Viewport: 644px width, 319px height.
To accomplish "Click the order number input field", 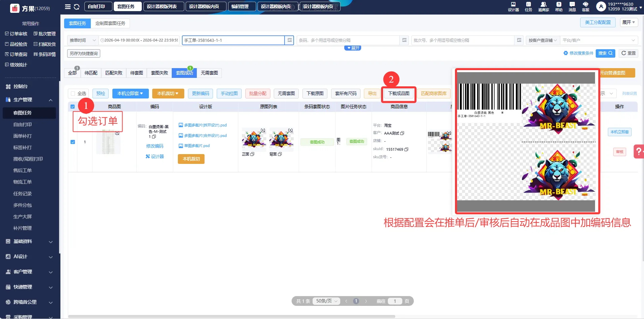I will pyautogui.click(x=234, y=40).
